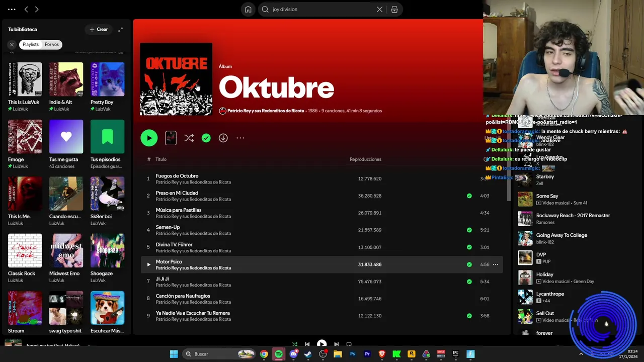Viewport: 644px width, 362px height.
Task: Go to Spotify Home
Action: click(248, 9)
